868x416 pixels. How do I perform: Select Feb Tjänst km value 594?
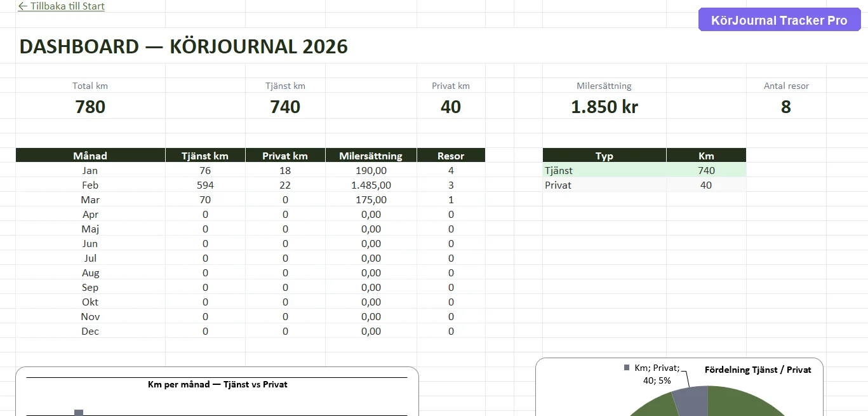coord(205,185)
